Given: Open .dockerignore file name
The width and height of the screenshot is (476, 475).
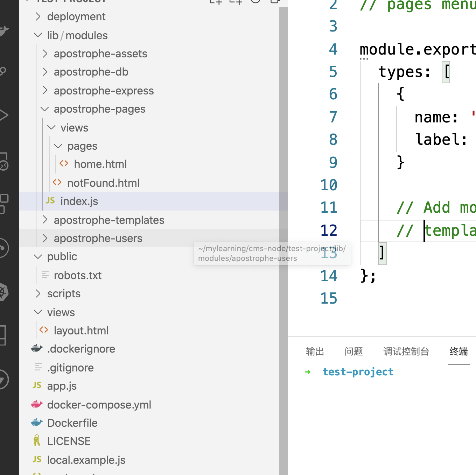Looking at the screenshot, I should tap(81, 349).
